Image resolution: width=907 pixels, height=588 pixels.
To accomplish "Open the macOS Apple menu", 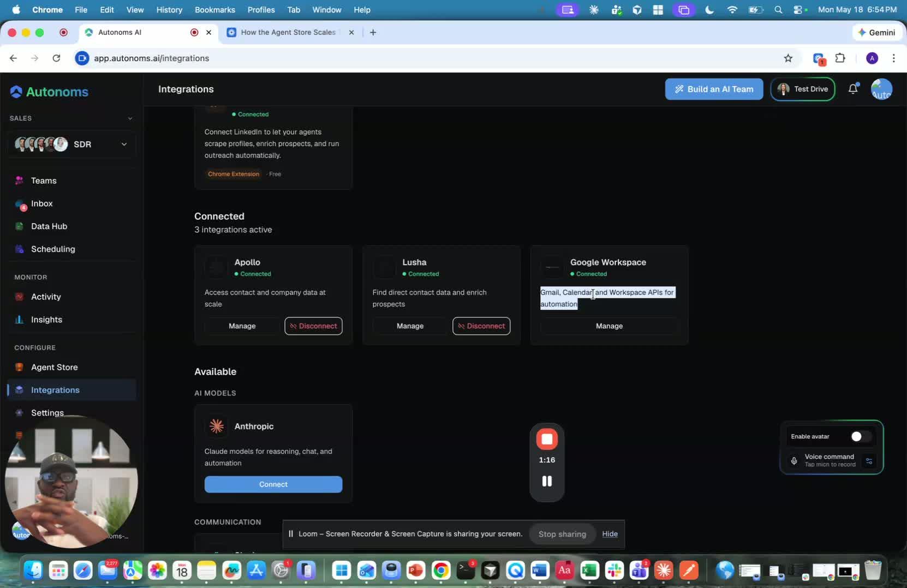I will 16,10.
